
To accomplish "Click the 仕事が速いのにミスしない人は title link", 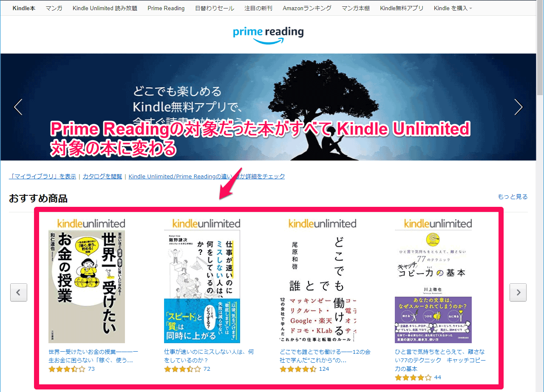I will point(209,356).
